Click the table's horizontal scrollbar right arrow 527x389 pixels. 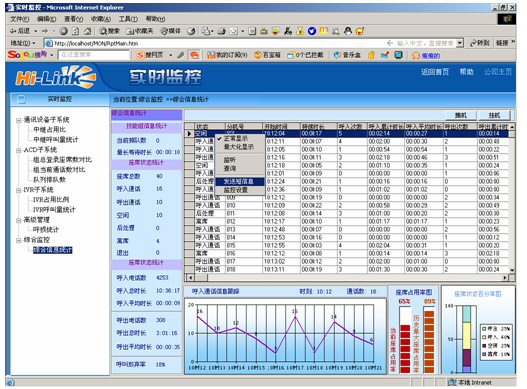tap(505, 278)
